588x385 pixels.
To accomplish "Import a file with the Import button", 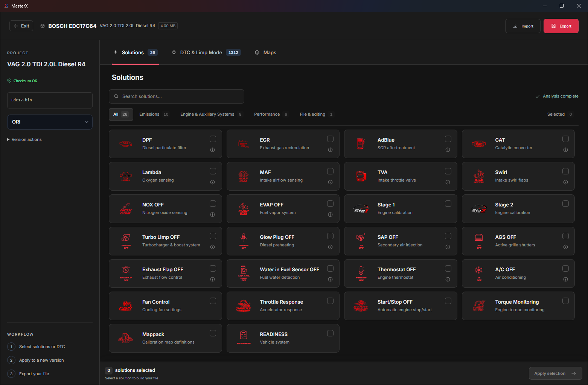I will tap(523, 26).
